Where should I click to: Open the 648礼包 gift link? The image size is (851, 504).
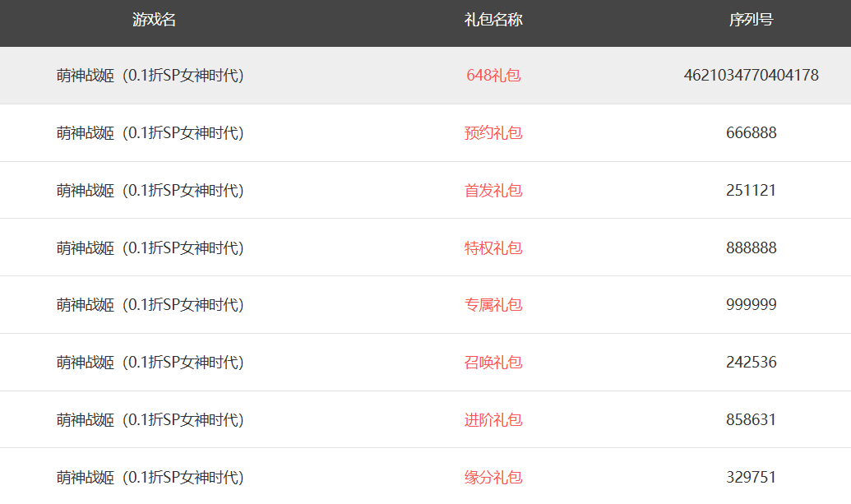493,76
